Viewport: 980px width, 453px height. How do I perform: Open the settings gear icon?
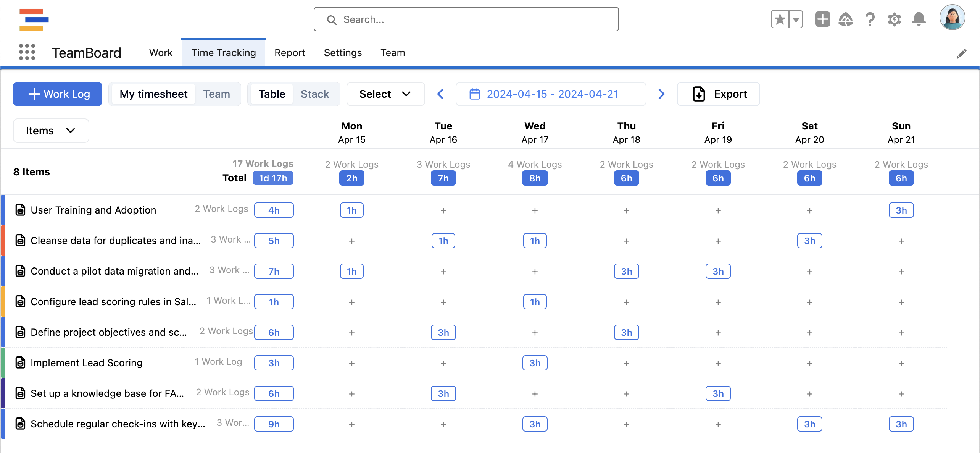pos(894,19)
